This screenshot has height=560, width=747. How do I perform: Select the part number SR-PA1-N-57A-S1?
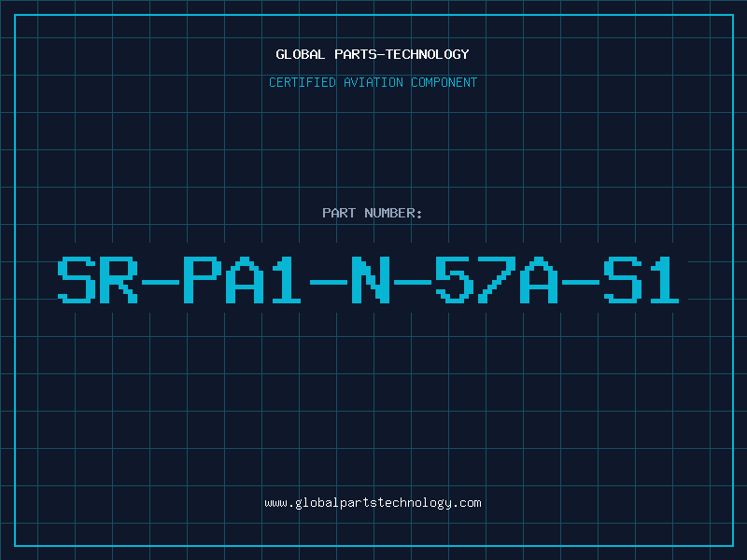coord(368,280)
